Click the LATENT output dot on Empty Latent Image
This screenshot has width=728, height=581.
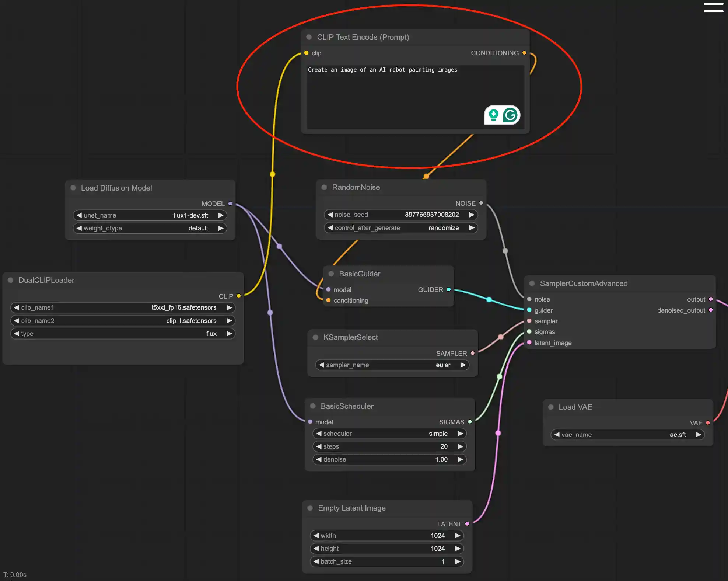pyautogui.click(x=467, y=524)
